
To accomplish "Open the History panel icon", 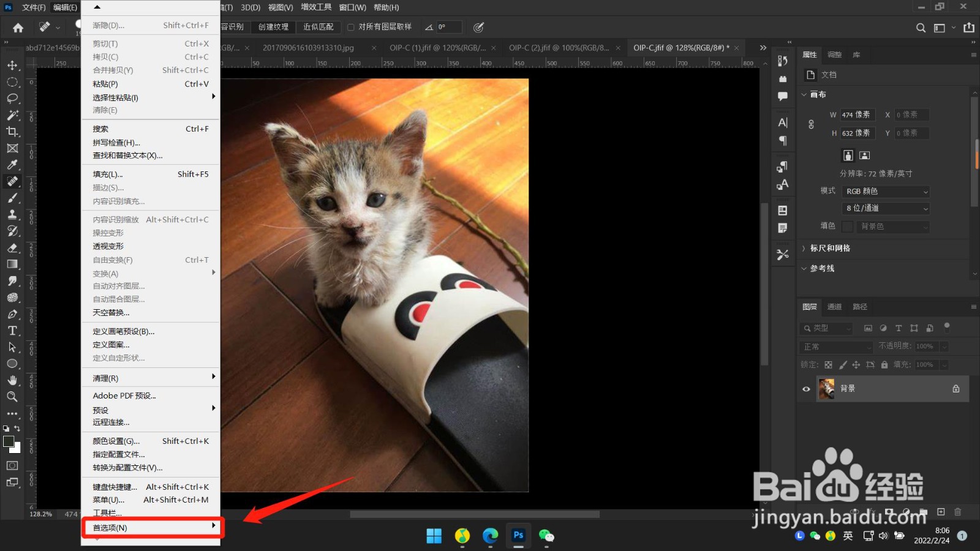I will click(783, 61).
